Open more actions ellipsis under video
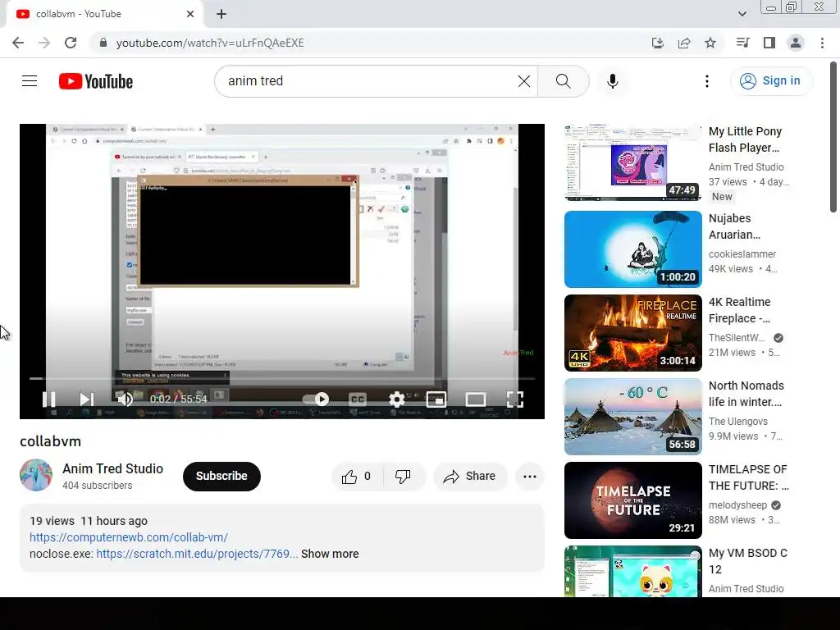Screen dimensions: 840x630 530,477
